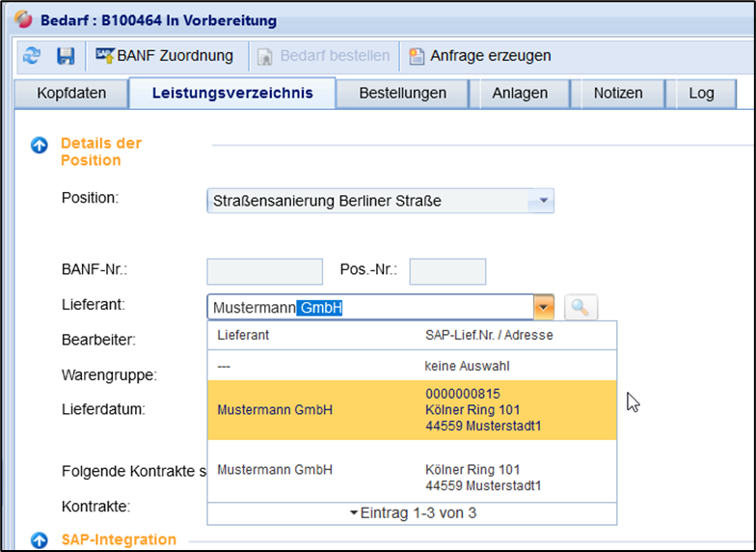Switch to the Anlagen tab
This screenshot has width=756, height=552.
pos(519,94)
